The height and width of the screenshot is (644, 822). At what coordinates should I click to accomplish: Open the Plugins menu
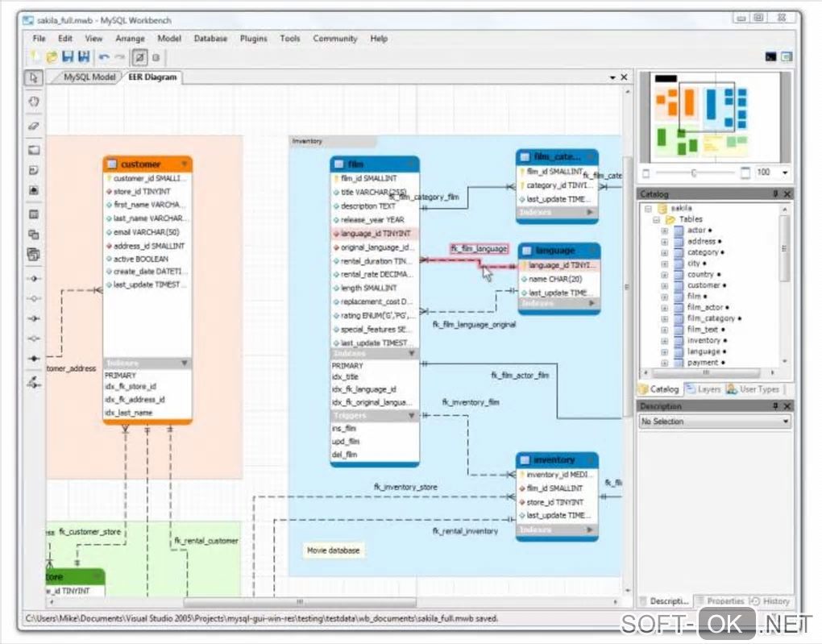[254, 39]
